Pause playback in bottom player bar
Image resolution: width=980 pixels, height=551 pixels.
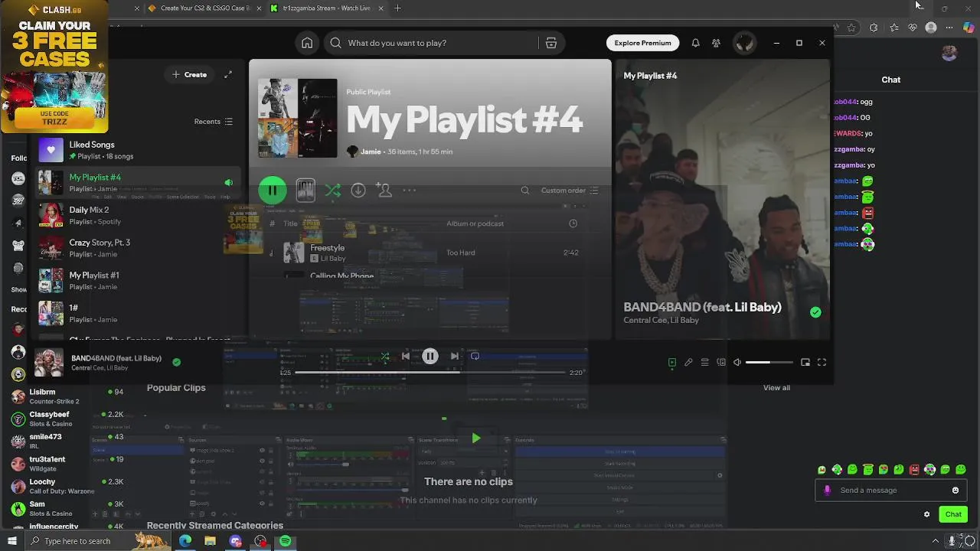pyautogui.click(x=430, y=356)
